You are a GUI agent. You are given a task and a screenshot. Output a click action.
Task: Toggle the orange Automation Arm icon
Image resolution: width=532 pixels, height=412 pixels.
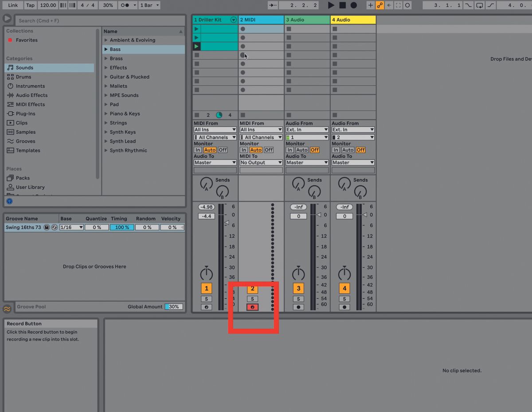pyautogui.click(x=379, y=5)
